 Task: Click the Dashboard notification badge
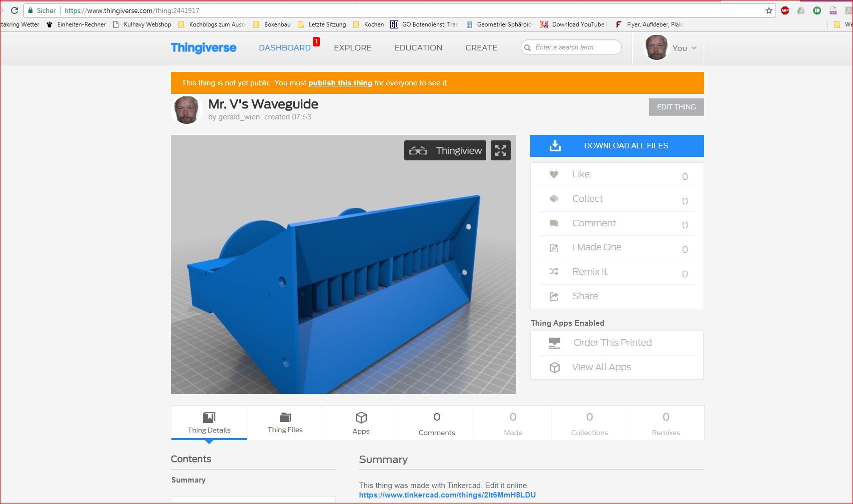point(316,41)
